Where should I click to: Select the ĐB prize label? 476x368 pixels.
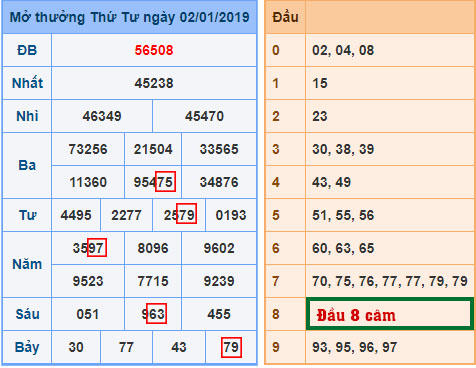pyautogui.click(x=27, y=50)
